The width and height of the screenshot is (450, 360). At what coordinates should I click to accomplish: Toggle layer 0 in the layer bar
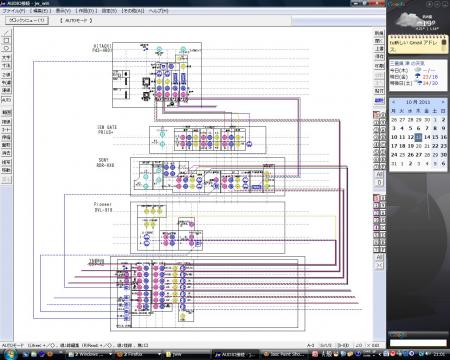[x=376, y=115]
